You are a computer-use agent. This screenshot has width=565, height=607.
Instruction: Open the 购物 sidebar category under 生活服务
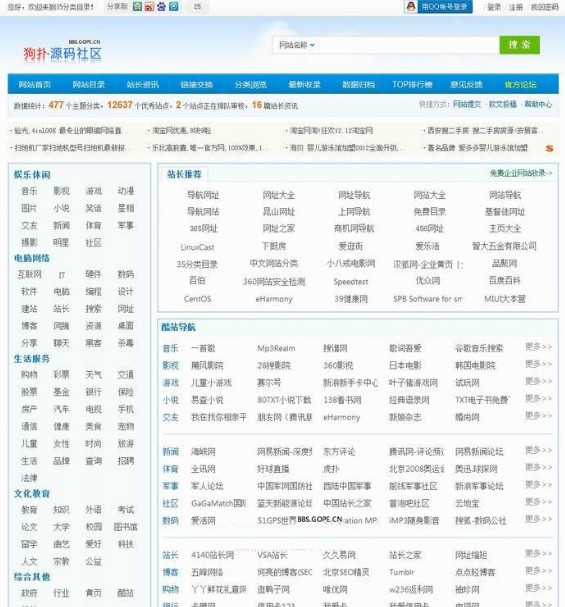tap(29, 375)
